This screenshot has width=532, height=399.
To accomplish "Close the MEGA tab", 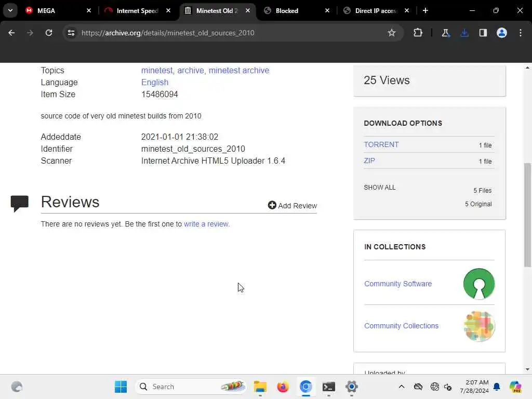I will 89,10.
